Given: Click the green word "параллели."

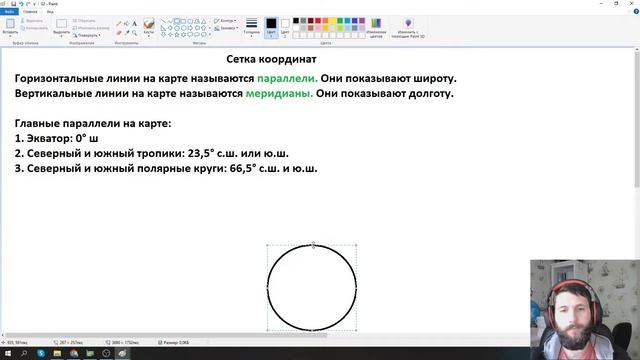Looking at the screenshot, I should 287,78.
